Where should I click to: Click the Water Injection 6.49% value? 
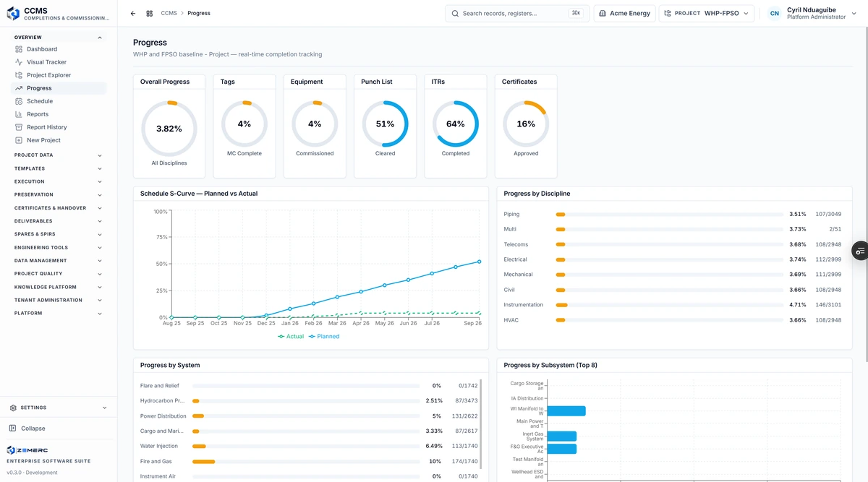[433, 446]
